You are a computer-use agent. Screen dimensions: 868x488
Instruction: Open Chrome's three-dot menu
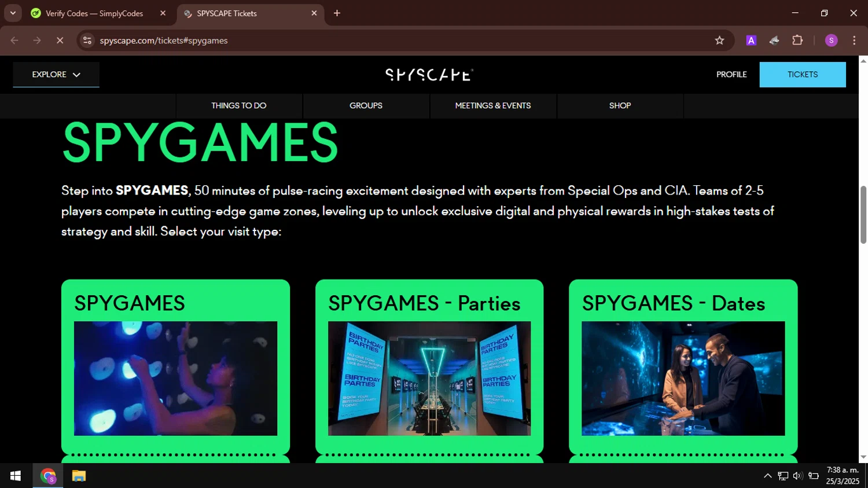tap(854, 41)
